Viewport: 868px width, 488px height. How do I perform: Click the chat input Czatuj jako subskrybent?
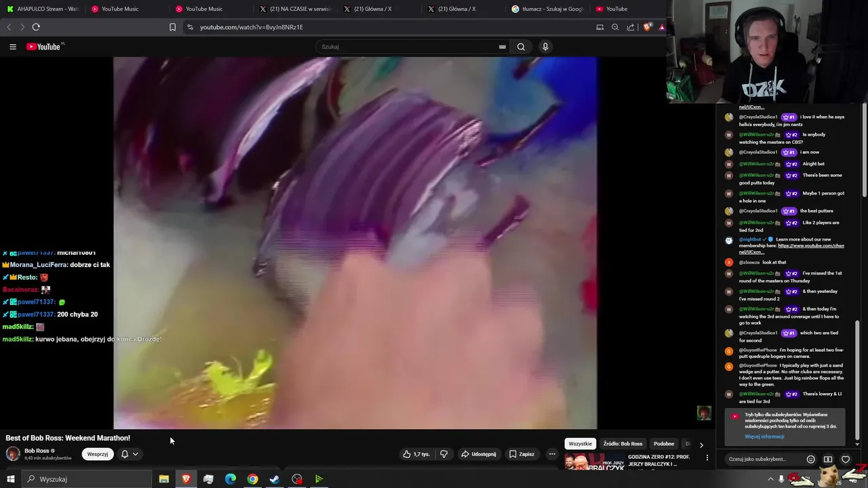(763, 459)
